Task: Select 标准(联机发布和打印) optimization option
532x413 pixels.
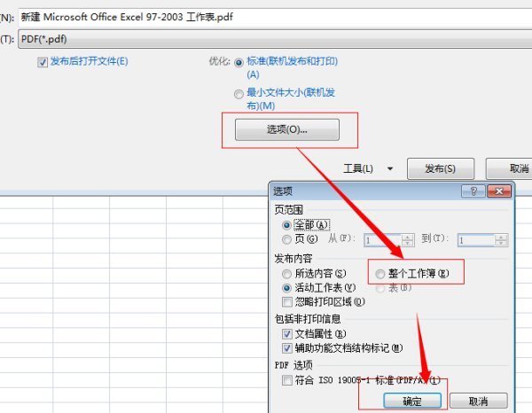Action: click(239, 63)
